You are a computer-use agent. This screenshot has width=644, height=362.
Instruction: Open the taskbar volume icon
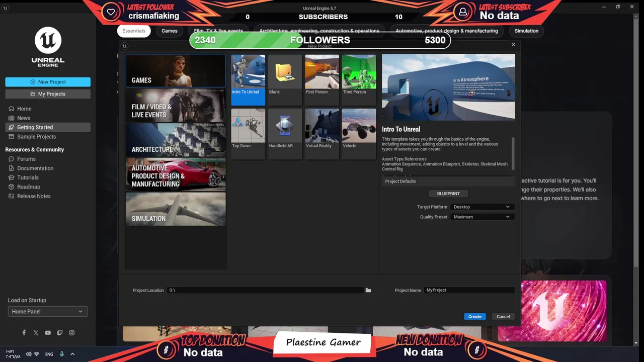pos(28,354)
